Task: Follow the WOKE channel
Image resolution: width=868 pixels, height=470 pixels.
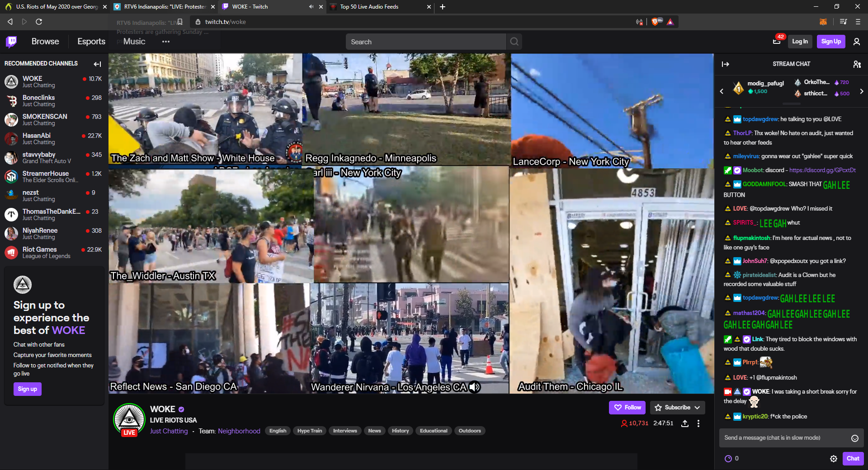Action: (x=627, y=408)
